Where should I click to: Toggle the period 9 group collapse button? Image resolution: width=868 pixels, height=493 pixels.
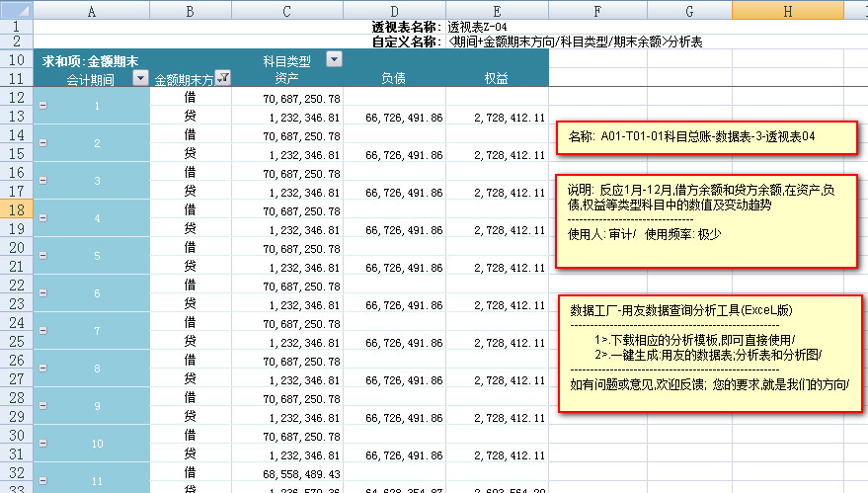(42, 405)
